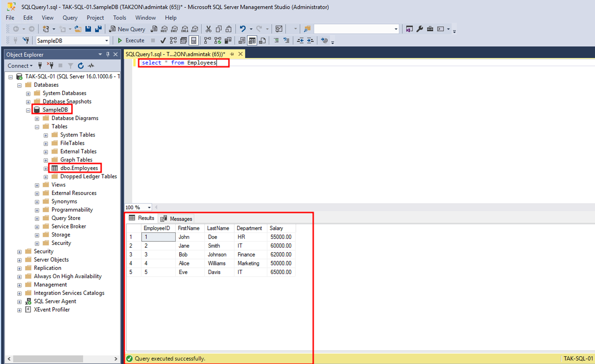Click the Database Engine Query icon
The height and width of the screenshot is (364, 595).
(x=154, y=29)
